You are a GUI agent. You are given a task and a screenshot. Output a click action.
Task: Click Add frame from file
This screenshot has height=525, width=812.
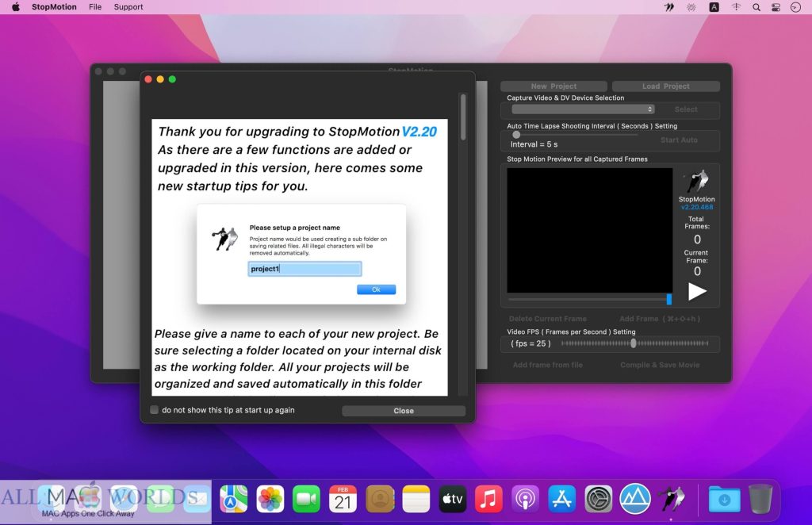pyautogui.click(x=547, y=365)
